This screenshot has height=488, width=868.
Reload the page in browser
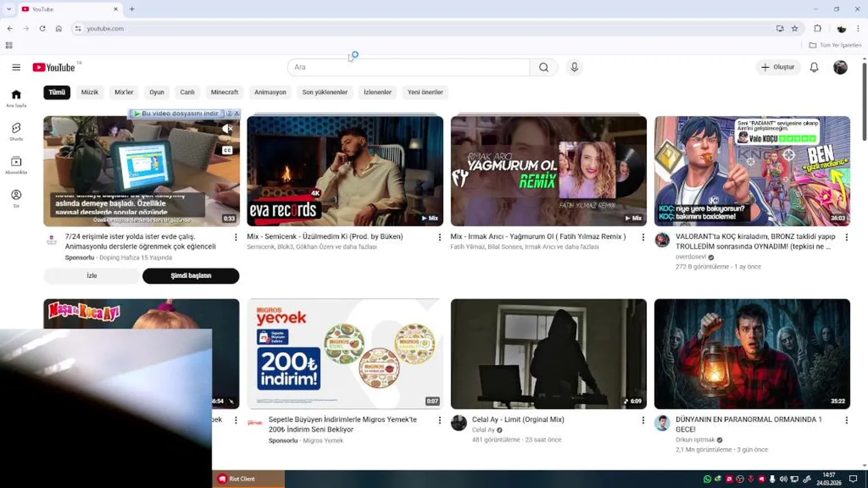[x=42, y=28]
